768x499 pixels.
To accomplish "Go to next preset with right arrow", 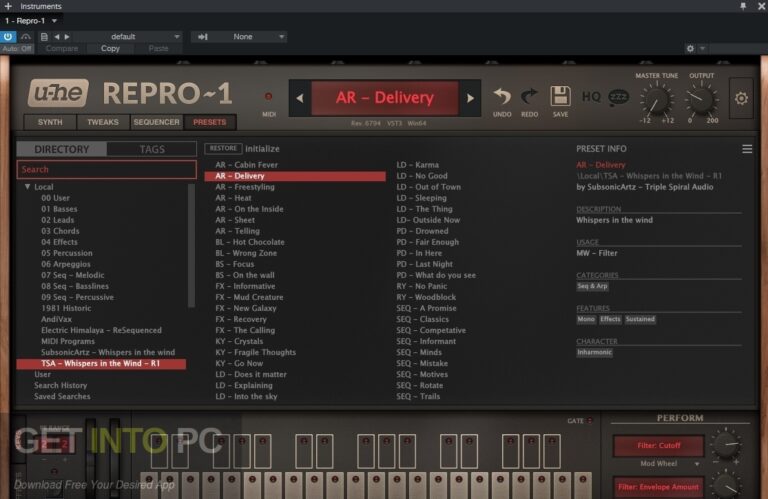I will coord(470,98).
